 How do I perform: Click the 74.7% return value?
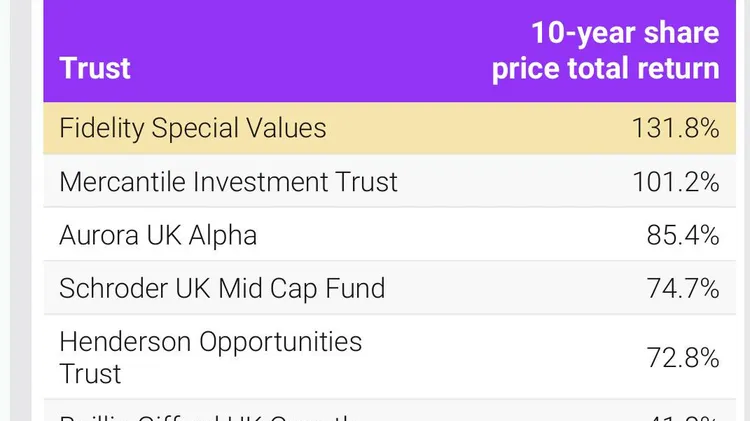click(x=683, y=288)
